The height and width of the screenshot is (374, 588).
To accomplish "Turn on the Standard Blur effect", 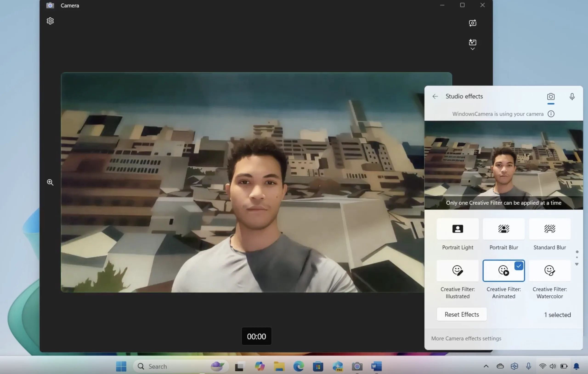I will pos(549,229).
